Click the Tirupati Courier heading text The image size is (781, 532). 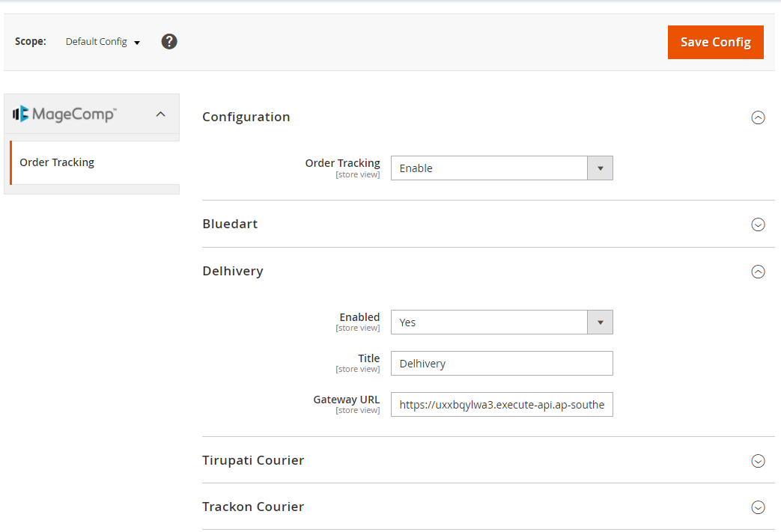point(253,460)
